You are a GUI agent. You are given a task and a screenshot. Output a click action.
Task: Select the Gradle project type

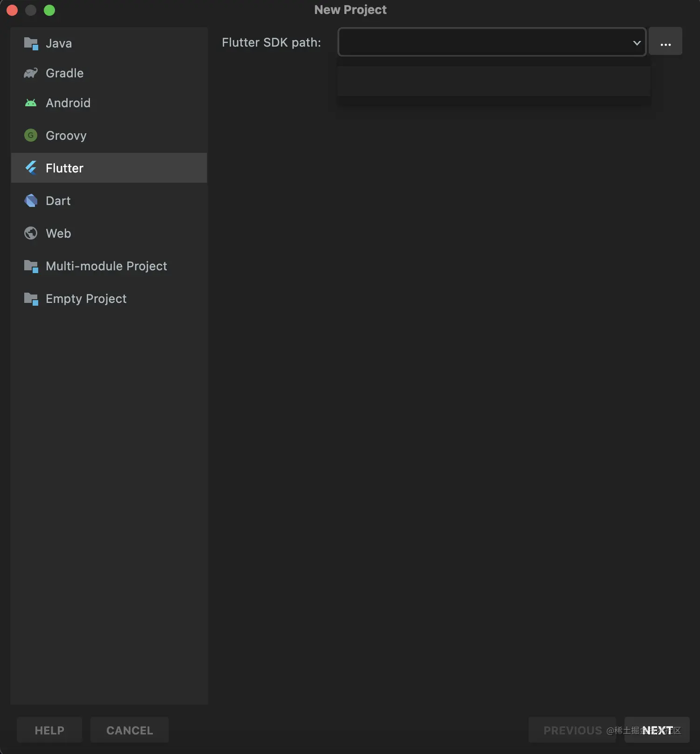tap(109, 73)
